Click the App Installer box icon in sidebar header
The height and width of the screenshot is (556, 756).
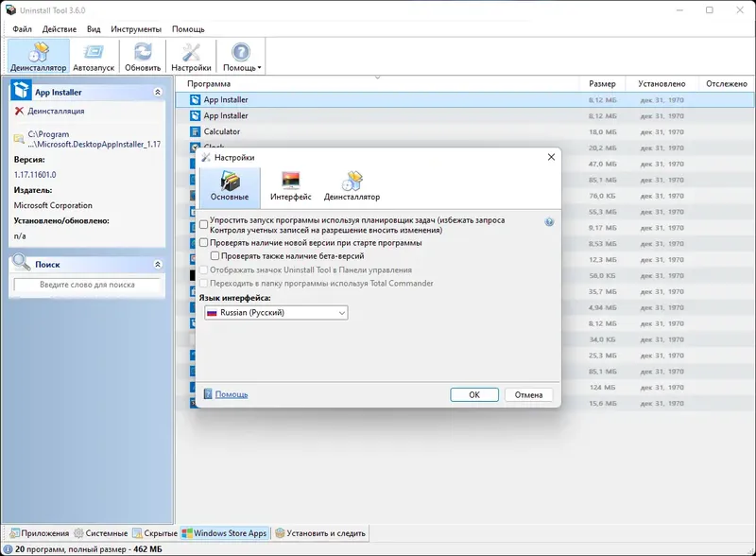21,90
